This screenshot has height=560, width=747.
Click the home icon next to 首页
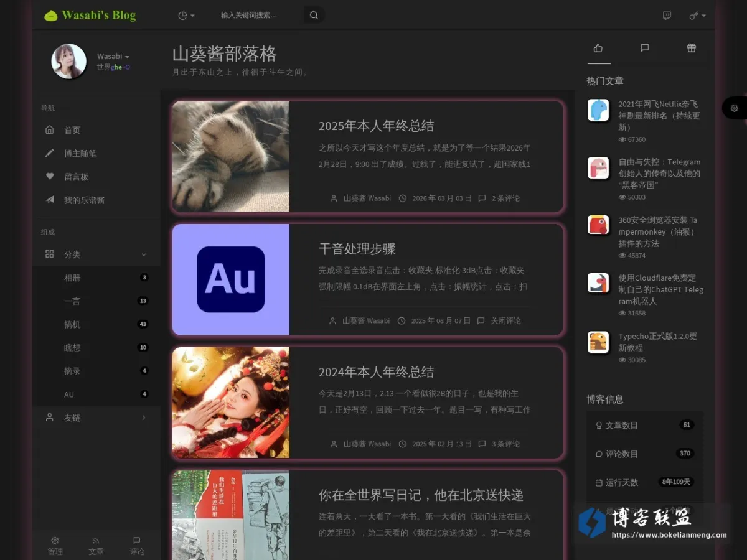pos(50,130)
